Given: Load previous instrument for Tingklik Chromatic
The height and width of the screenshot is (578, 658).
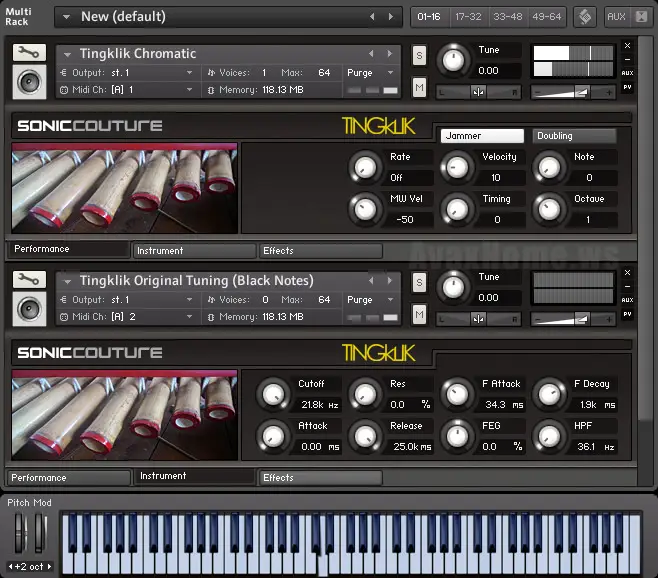Looking at the screenshot, I should coord(371,54).
